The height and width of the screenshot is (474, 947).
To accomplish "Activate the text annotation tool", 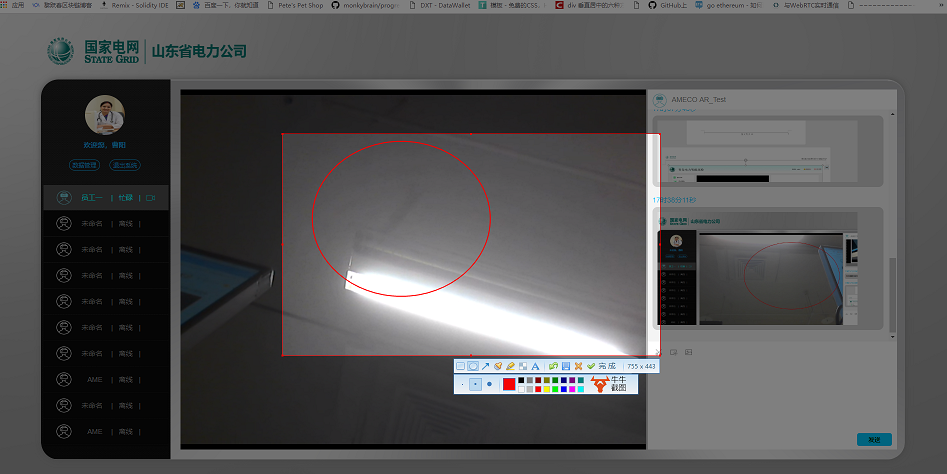I will 535,366.
